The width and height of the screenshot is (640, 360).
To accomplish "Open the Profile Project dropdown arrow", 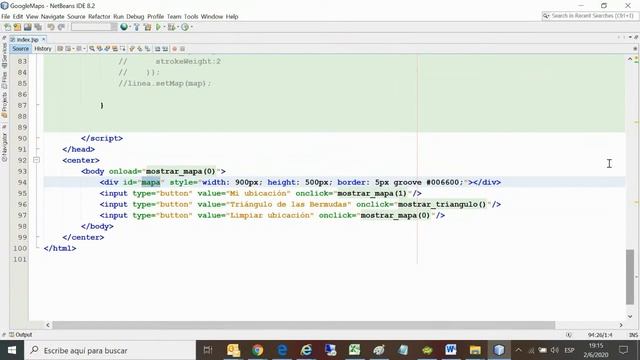I will point(191,27).
